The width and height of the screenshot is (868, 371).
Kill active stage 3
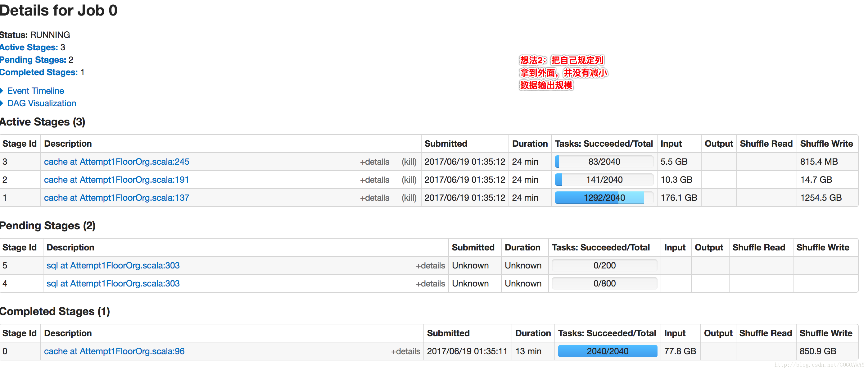409,162
